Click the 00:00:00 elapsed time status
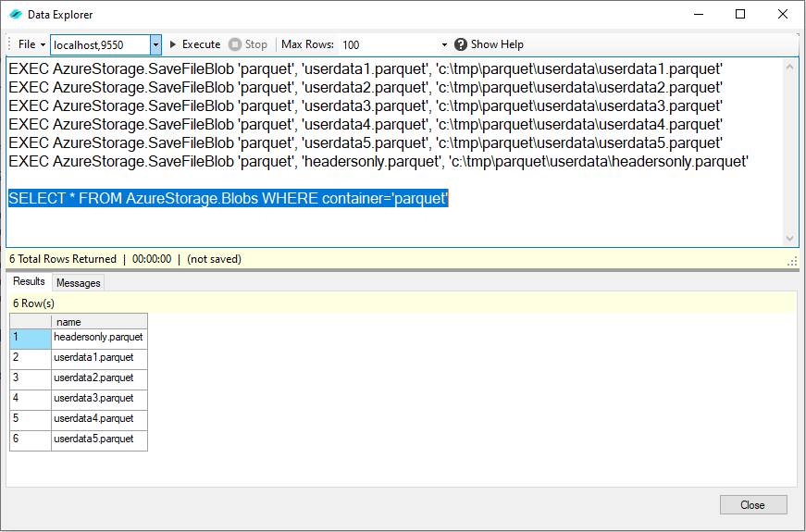Screen dimensions: 806x532 click(152, 259)
